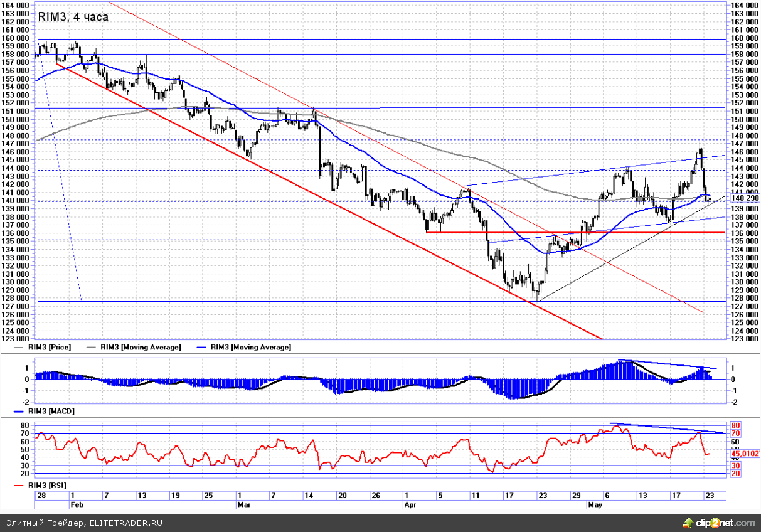Select the RIM3 [RSI] legend label

(48, 486)
